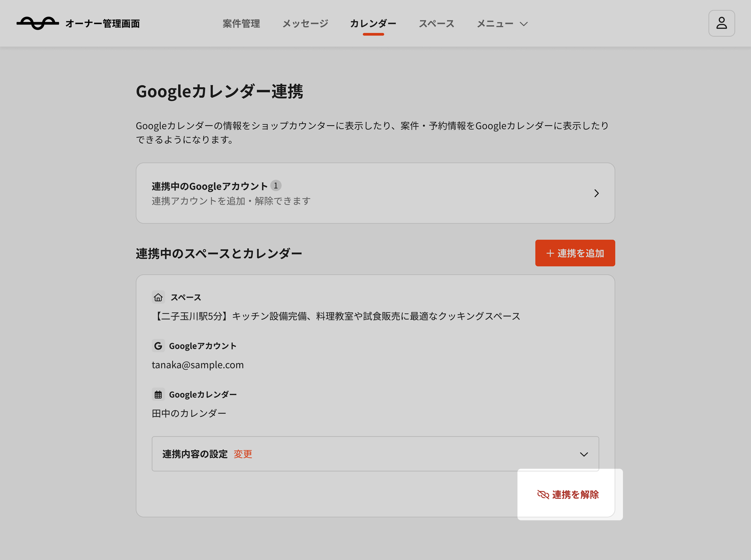Open the メッセージ tab
This screenshot has width=751, height=560.
click(305, 23)
